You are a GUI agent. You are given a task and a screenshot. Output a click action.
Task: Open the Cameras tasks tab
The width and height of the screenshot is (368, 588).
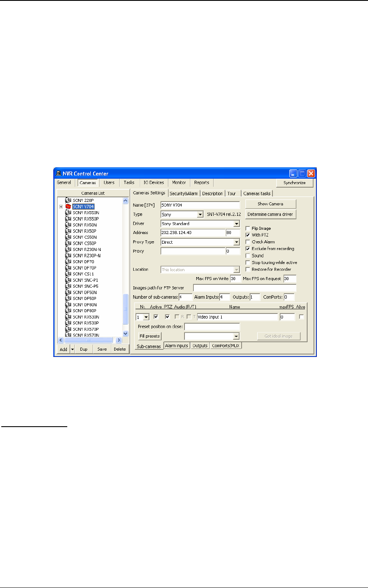click(x=257, y=193)
